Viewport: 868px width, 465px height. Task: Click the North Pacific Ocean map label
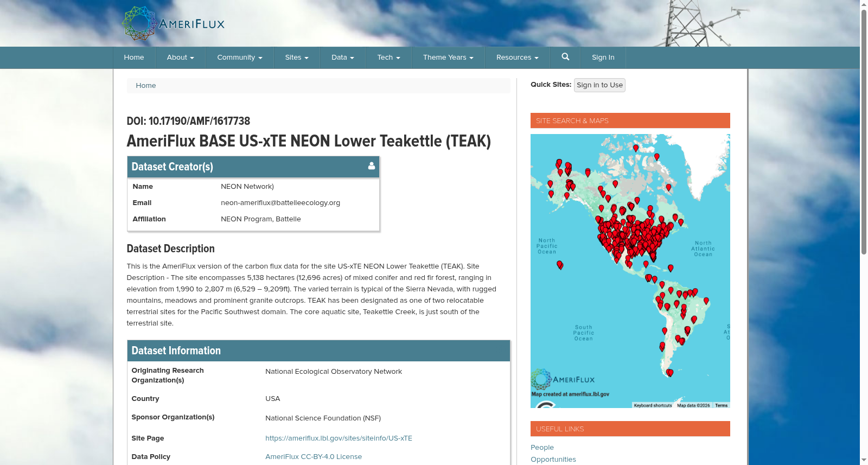[547, 246]
